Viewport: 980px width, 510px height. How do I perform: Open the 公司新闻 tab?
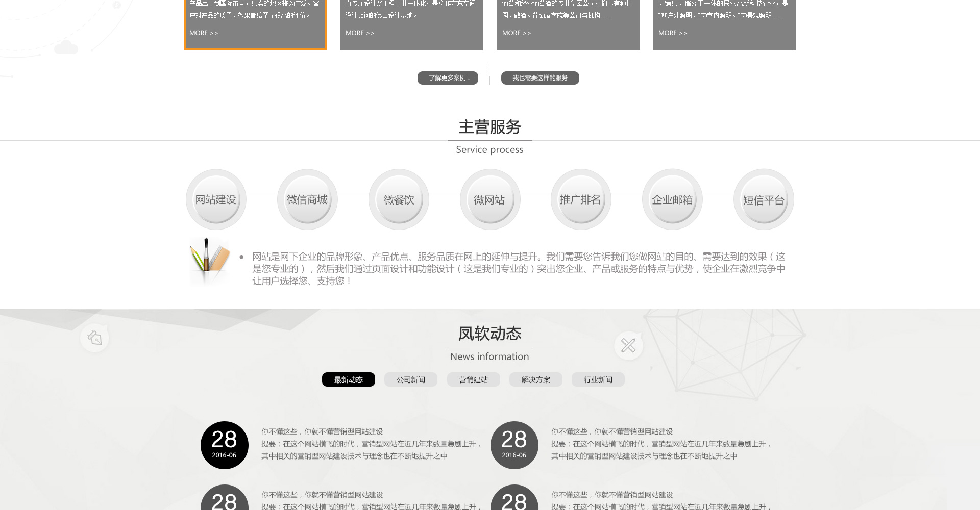[410, 379]
